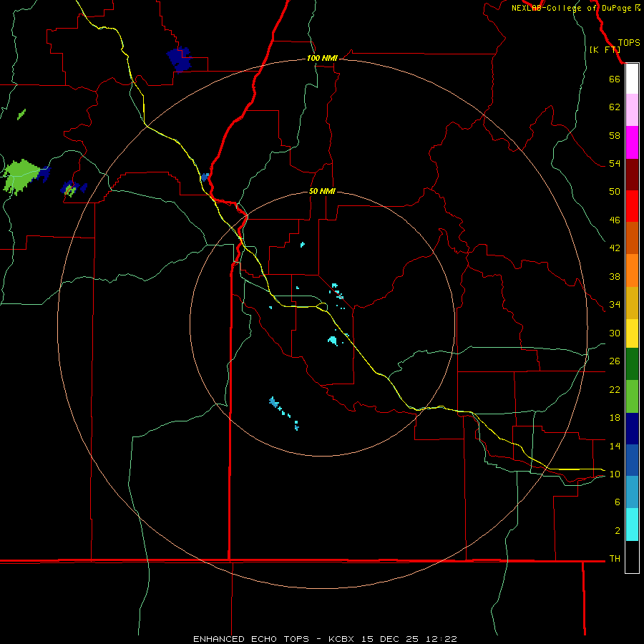644x644 pixels.
Task: Click the NEXLAB-College of DuPage credit text
Action: [x=575, y=8]
